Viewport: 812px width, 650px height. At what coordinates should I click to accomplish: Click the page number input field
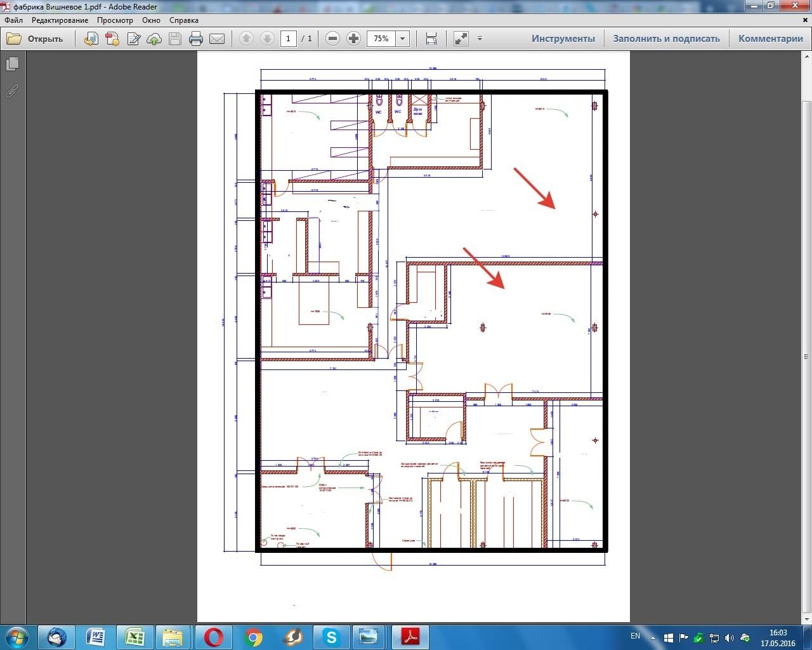tap(289, 39)
